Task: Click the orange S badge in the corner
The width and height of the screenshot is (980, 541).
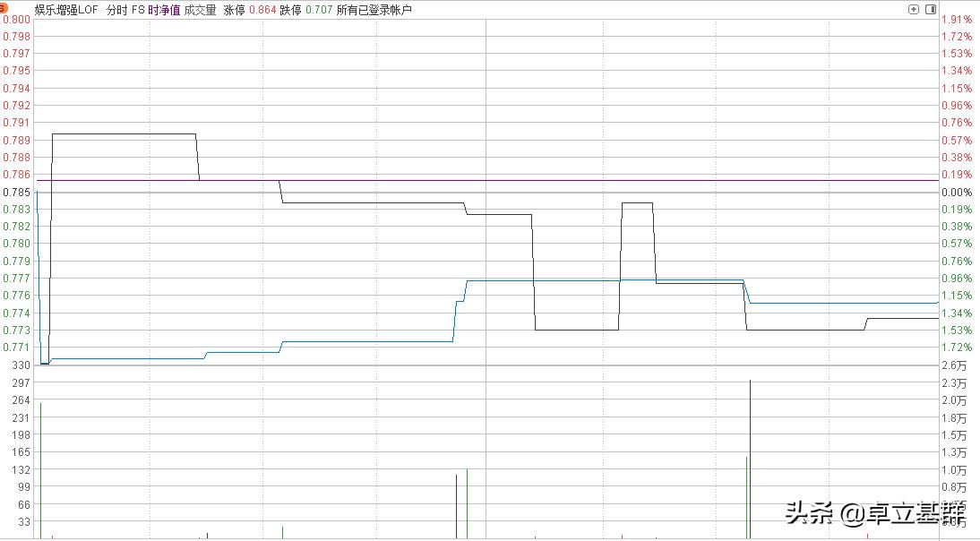Action: click(x=3, y=8)
